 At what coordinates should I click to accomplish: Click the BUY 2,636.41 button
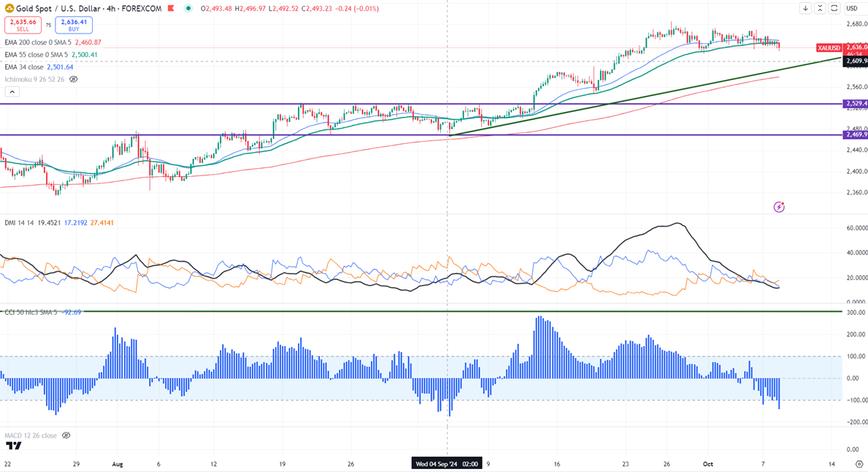pyautogui.click(x=74, y=25)
